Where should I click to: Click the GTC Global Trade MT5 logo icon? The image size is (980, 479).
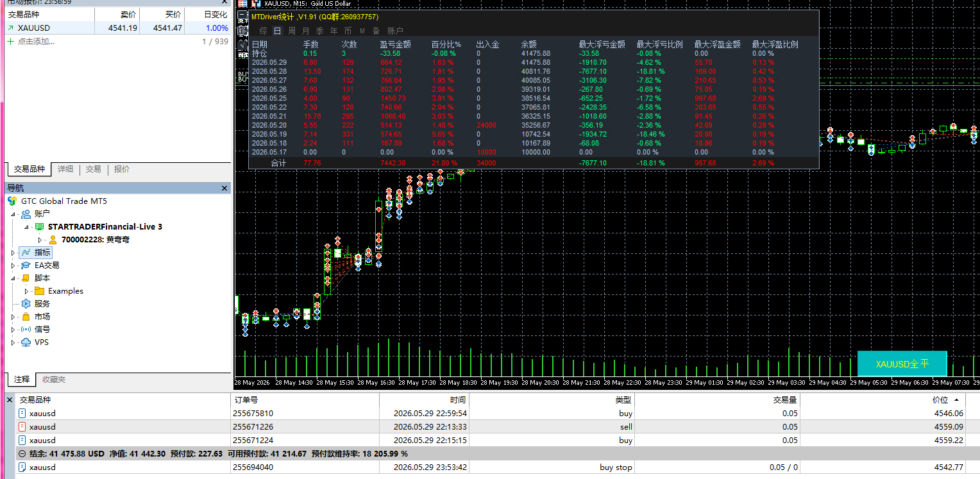click(12, 201)
